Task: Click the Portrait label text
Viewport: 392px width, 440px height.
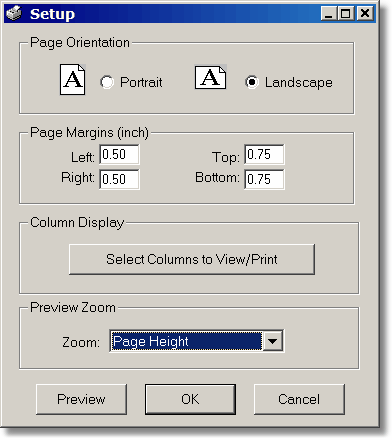Action: click(x=141, y=82)
